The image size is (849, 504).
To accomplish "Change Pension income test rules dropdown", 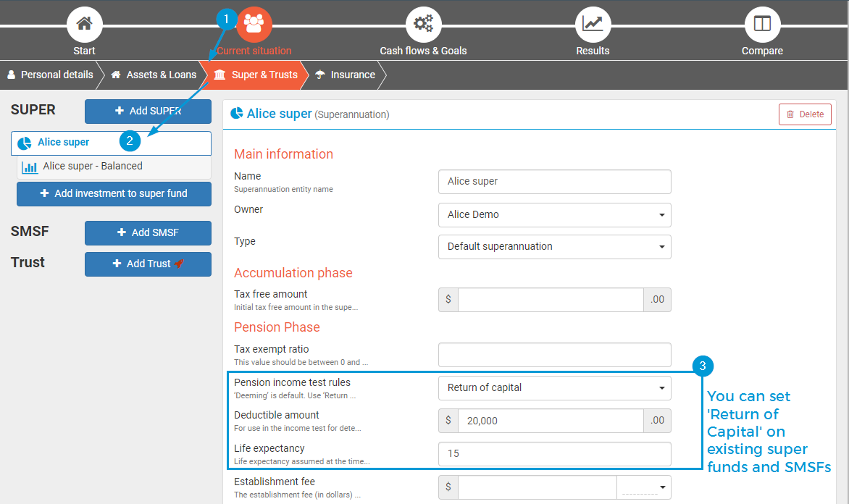I will 554,388.
